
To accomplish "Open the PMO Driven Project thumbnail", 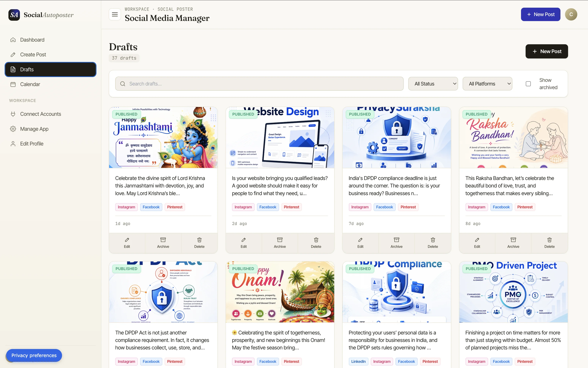I will [x=513, y=292].
